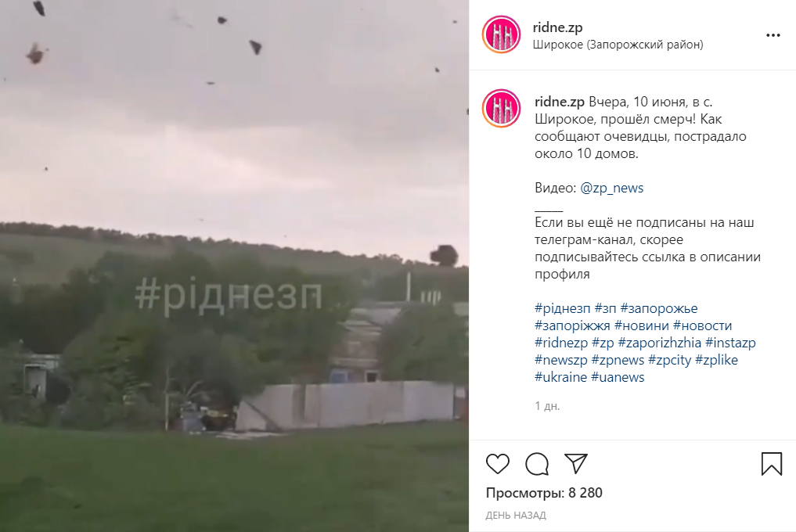Viewport: 796px width, 532px height.
Task: Click ridne.zp avatar beside caption
Action: pyautogui.click(x=501, y=108)
